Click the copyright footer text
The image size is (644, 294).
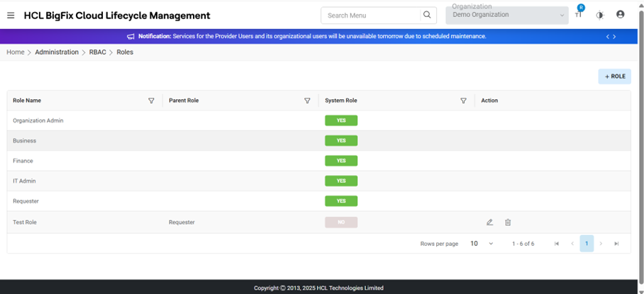[x=318, y=288]
